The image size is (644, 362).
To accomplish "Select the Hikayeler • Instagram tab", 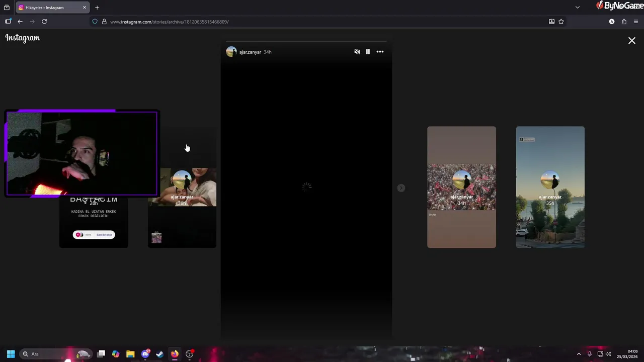I will point(52,8).
